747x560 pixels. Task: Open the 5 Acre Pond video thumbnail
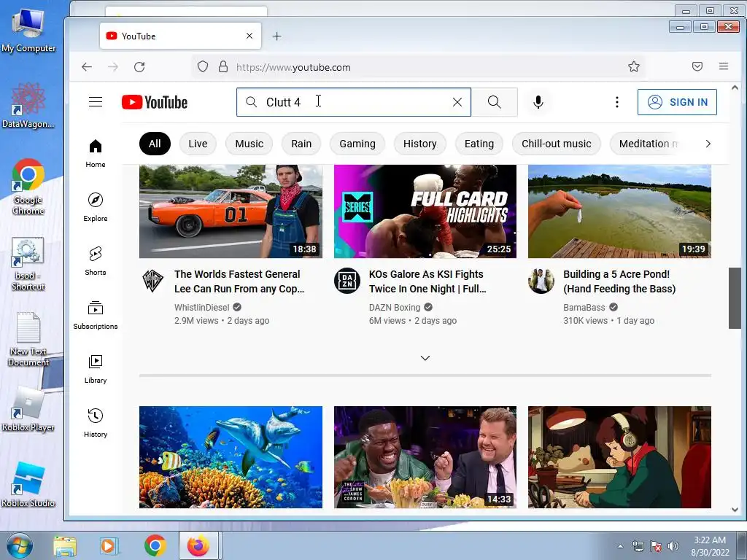[619, 211]
